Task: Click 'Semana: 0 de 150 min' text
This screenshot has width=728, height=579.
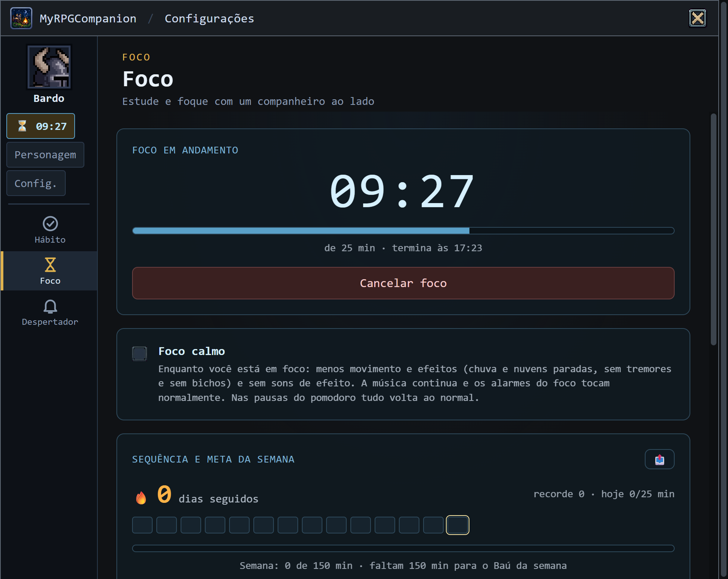Action: (296, 566)
